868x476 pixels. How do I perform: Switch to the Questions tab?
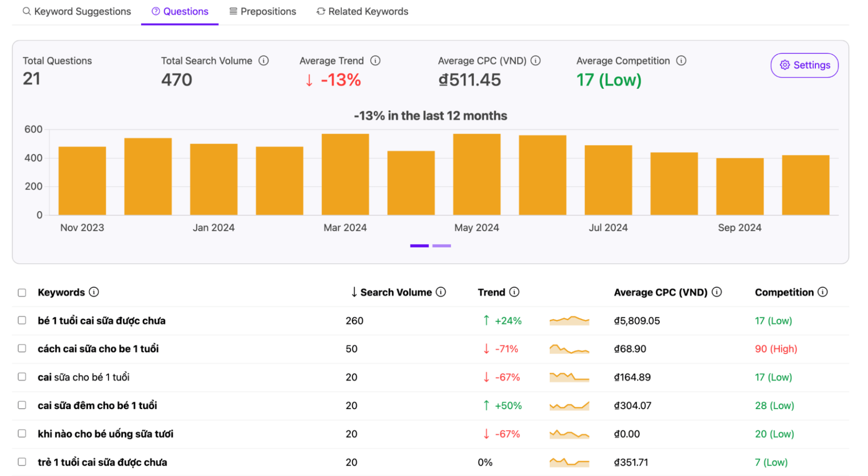(x=180, y=11)
